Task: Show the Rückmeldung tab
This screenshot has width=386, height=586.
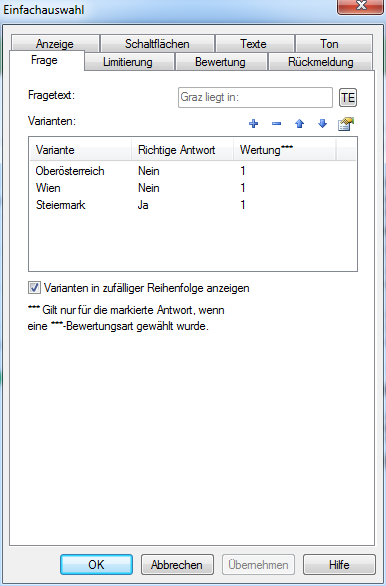Action: tap(321, 61)
